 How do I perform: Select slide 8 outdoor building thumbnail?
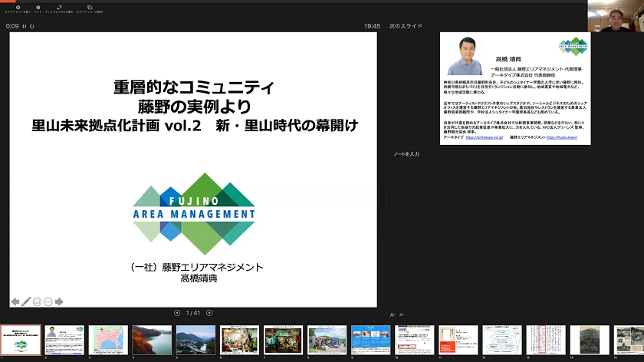pyautogui.click(x=327, y=340)
